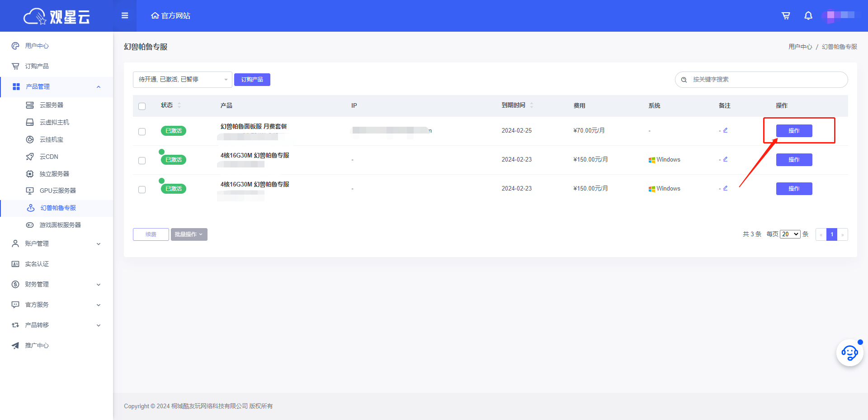The width and height of the screenshot is (868, 420).
Task: Select page 1 in pagination
Action: (832, 234)
